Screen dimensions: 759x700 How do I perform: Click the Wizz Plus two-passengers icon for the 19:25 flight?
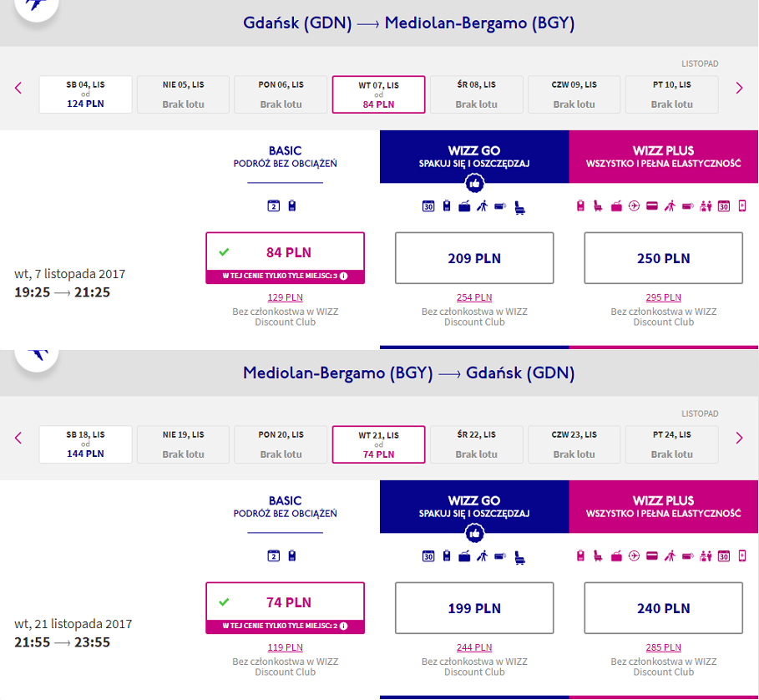[706, 206]
